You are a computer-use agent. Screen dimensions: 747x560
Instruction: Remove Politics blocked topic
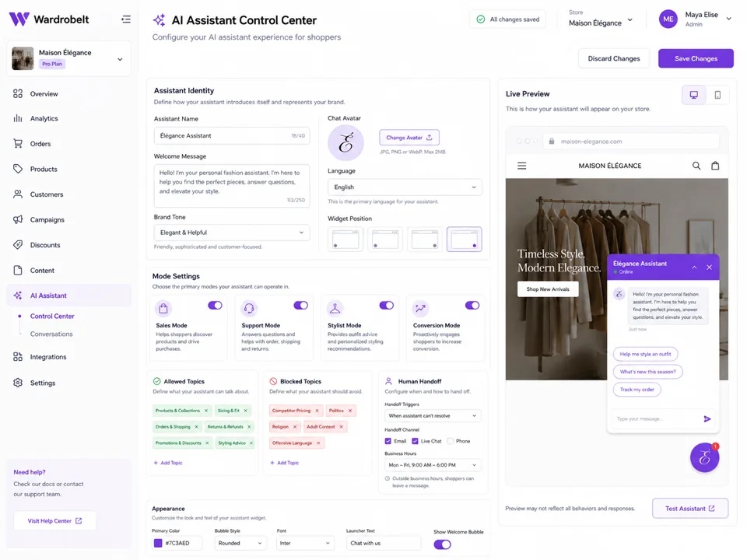[x=350, y=411]
